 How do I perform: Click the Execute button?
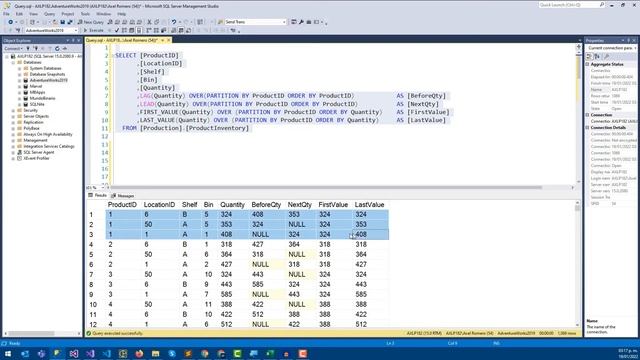[93, 31]
